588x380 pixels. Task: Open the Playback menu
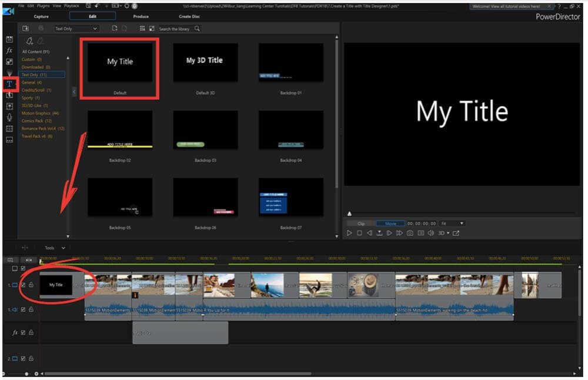(71, 6)
